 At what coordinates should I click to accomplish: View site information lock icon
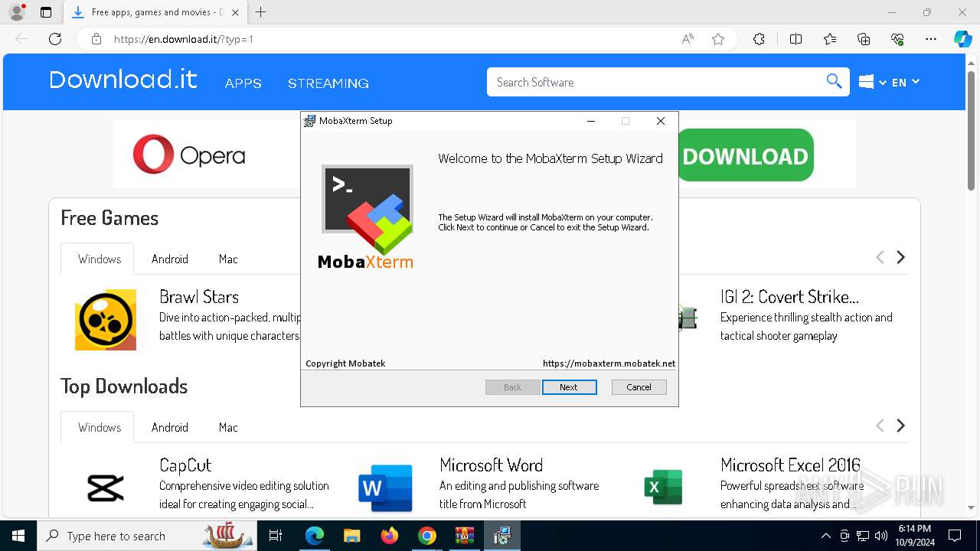point(96,39)
